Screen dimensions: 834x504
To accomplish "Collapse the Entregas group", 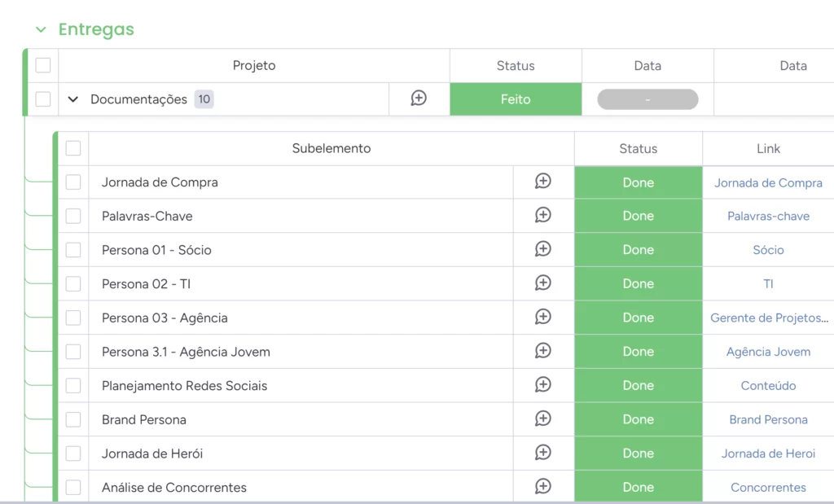I will point(41,30).
